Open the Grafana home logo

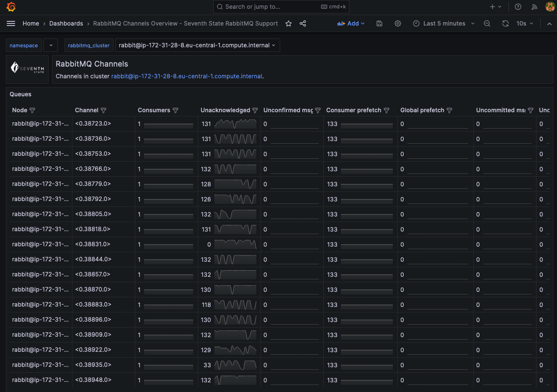pos(11,7)
